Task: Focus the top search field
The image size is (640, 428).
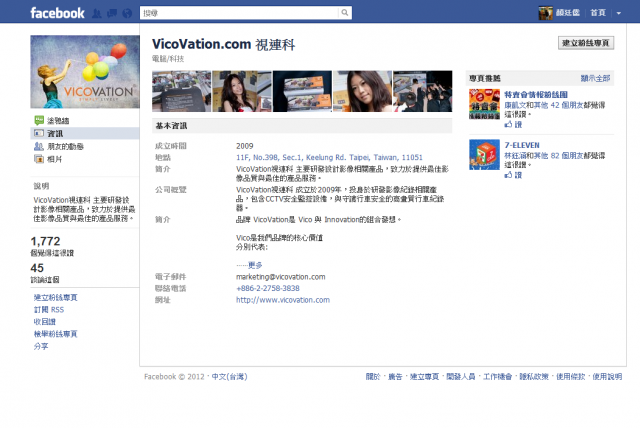Action: pyautogui.click(x=239, y=13)
